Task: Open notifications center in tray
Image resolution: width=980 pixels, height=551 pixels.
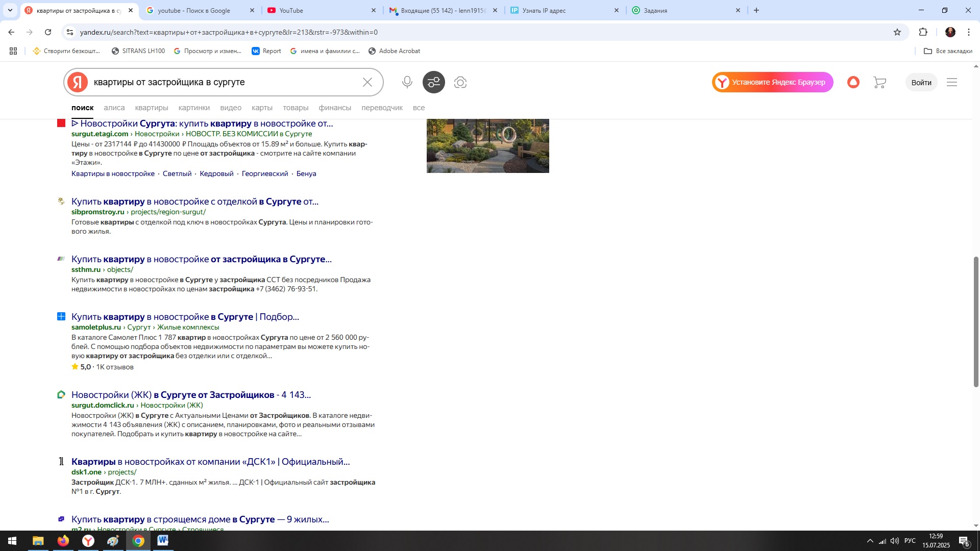Action: coord(964,541)
